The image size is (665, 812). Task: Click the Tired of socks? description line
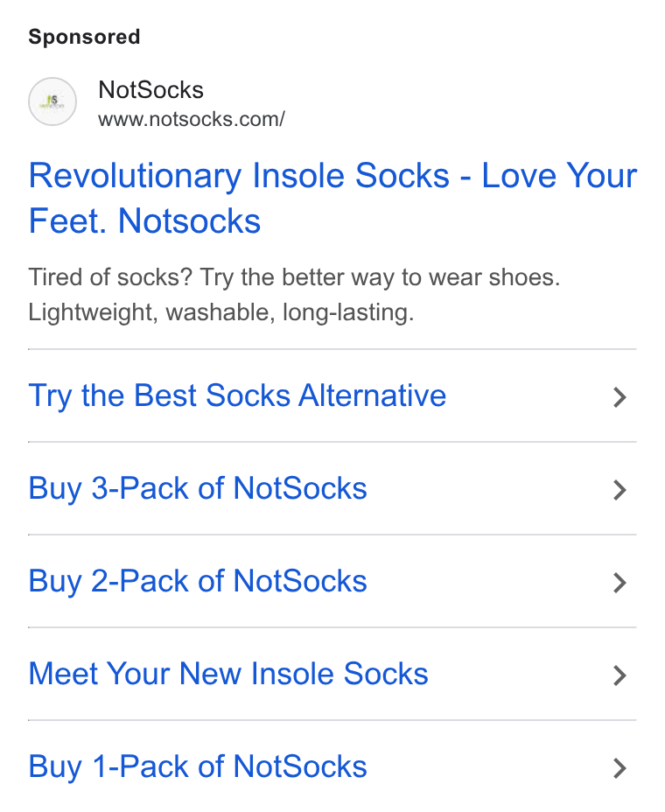pyautogui.click(x=294, y=278)
